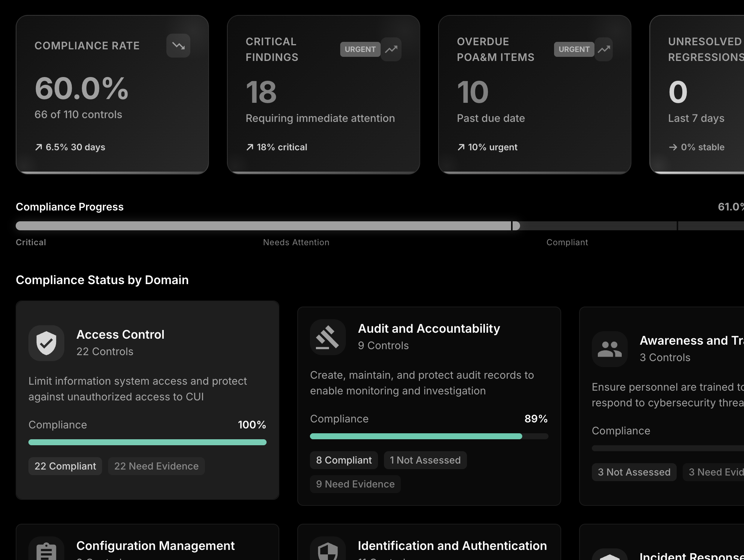Click the URGENT badge on Critical Findings

coord(360,49)
